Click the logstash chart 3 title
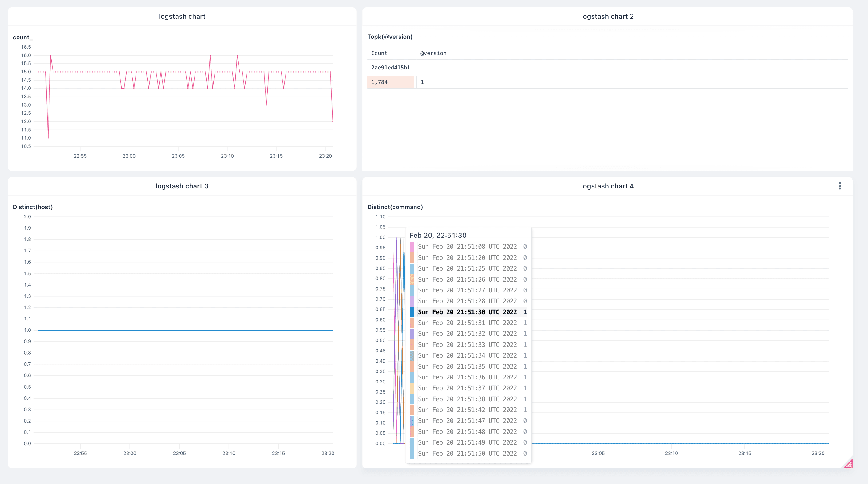 (182, 186)
